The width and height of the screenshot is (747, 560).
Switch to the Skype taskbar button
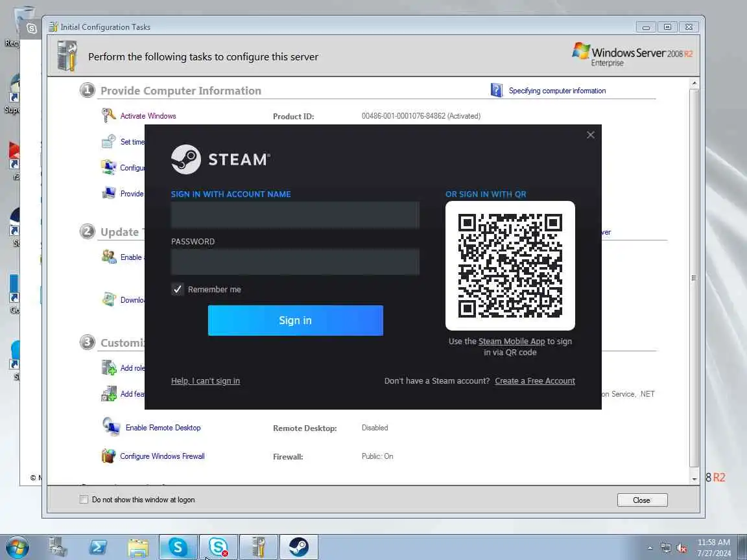(178, 546)
